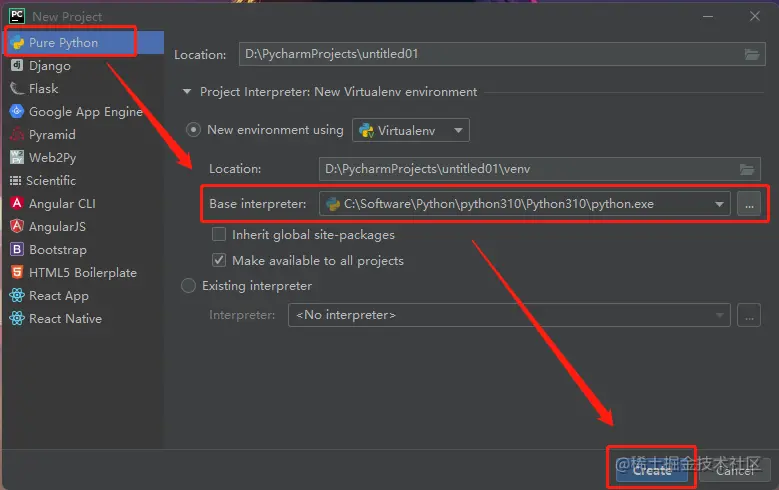The width and height of the screenshot is (779, 490).
Task: Select Existing interpreter radio button
Action: pyautogui.click(x=188, y=286)
